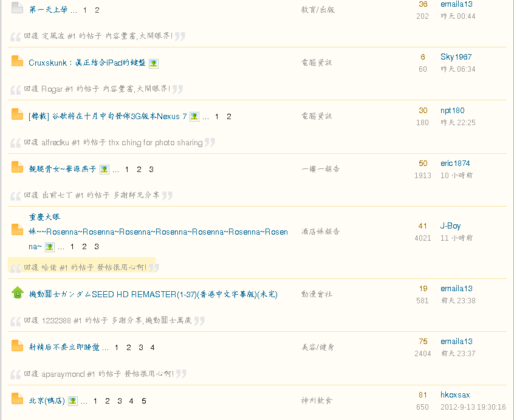Click the folder icon next to 北京(鴨店)
Viewport: 514px width, 420px height.
17,399
